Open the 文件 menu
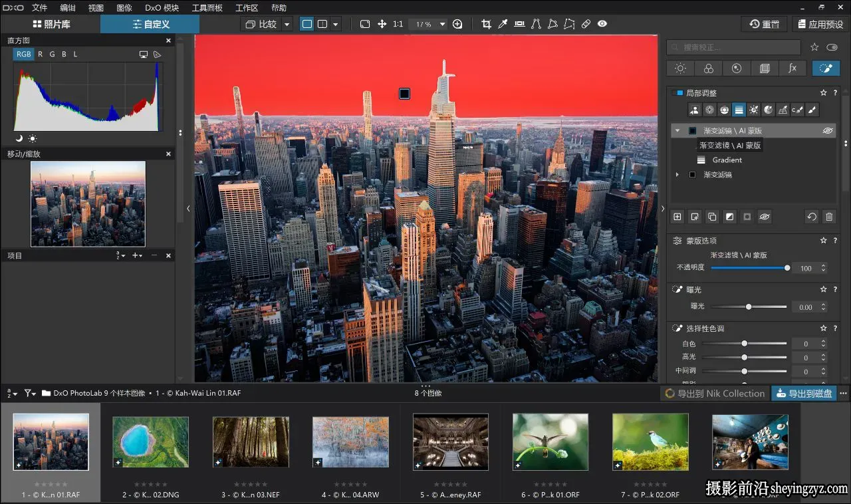Screen dimensions: 851x504 40,8
